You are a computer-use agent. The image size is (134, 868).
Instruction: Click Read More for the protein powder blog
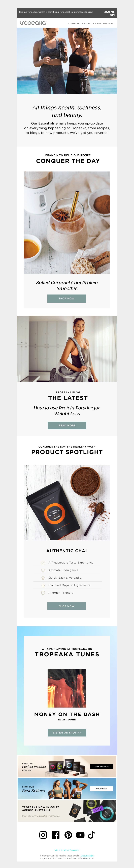67,426
